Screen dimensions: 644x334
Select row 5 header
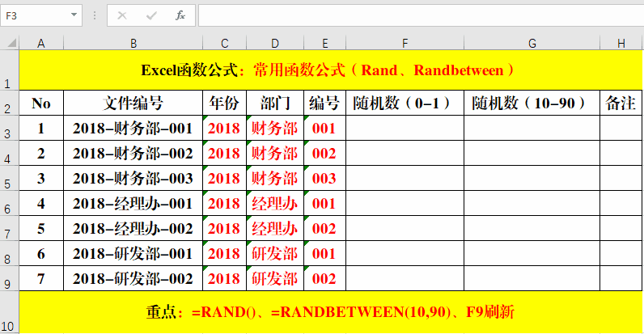(x=10, y=178)
